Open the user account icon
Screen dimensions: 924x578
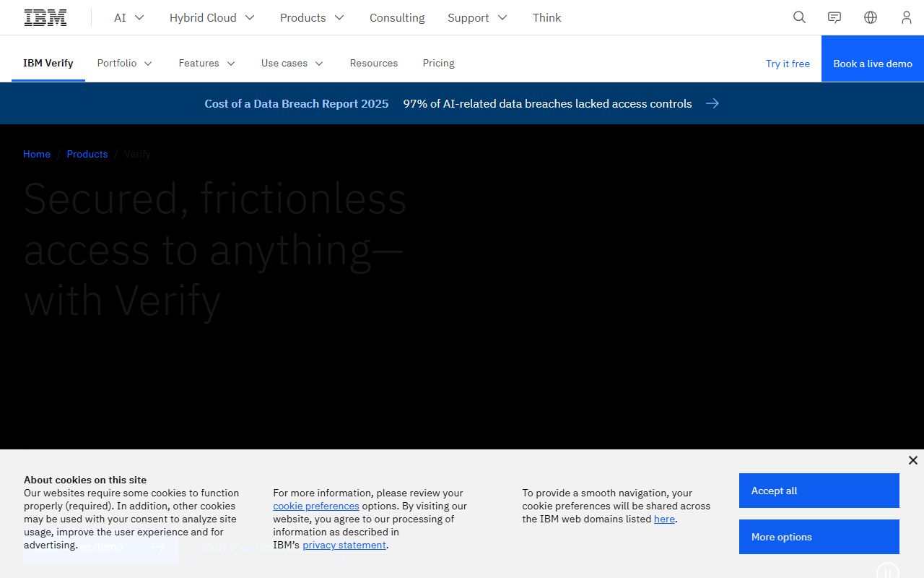click(x=906, y=17)
